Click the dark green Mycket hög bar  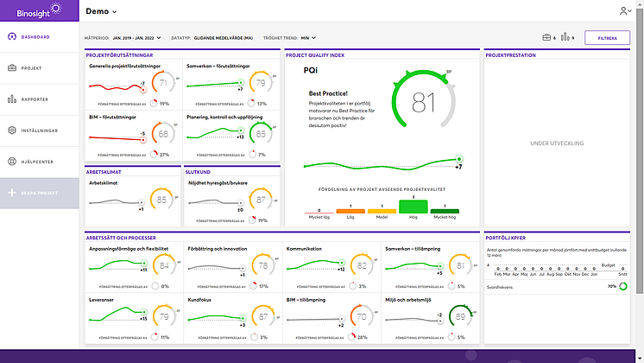[445, 211]
